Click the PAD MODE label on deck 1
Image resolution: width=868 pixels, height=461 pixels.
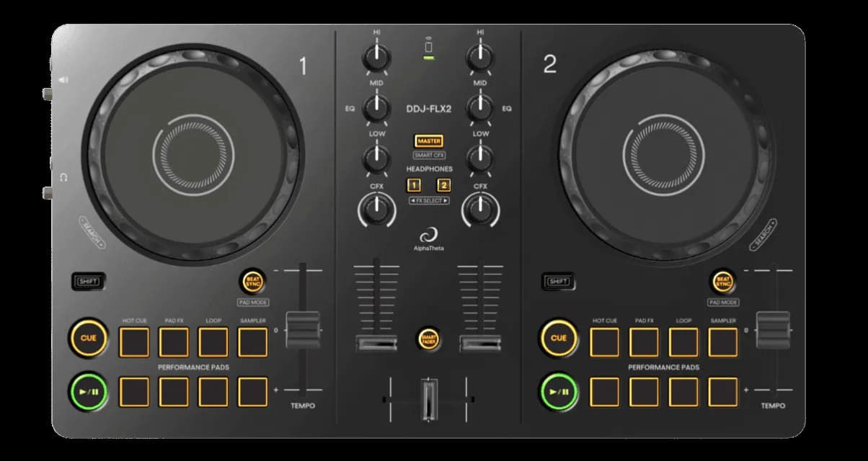point(252,303)
